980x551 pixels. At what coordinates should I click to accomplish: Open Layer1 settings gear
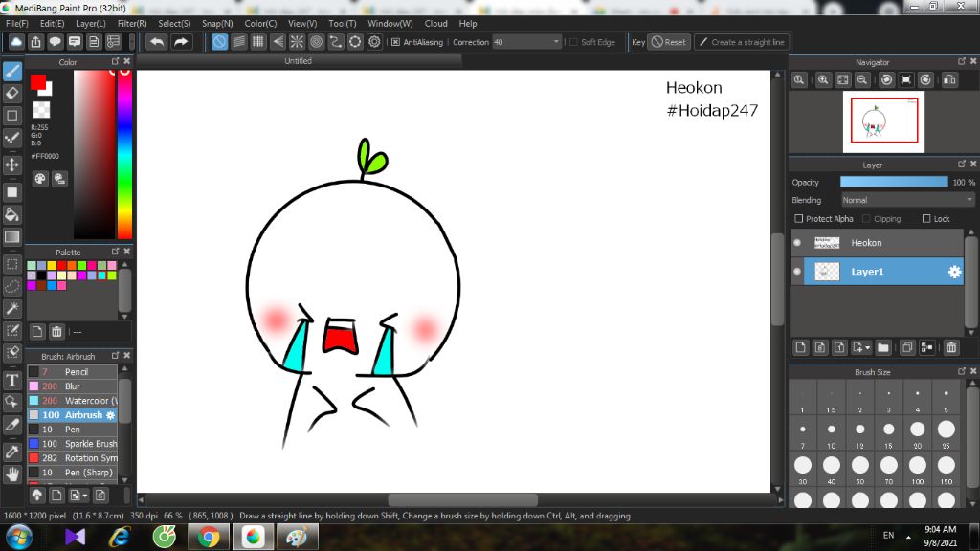point(954,272)
